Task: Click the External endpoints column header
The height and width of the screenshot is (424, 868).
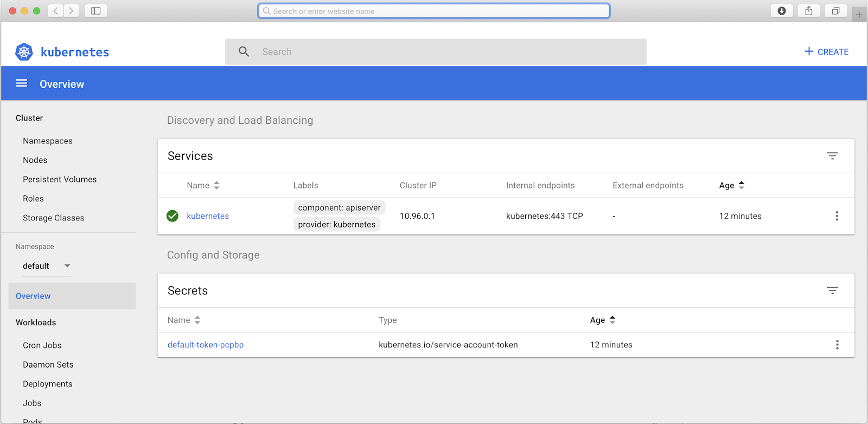Action: point(648,185)
